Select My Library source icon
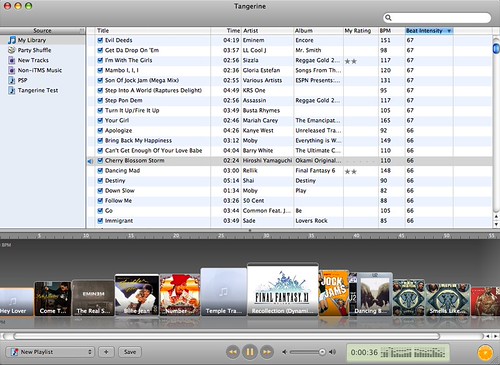 [x=12, y=40]
